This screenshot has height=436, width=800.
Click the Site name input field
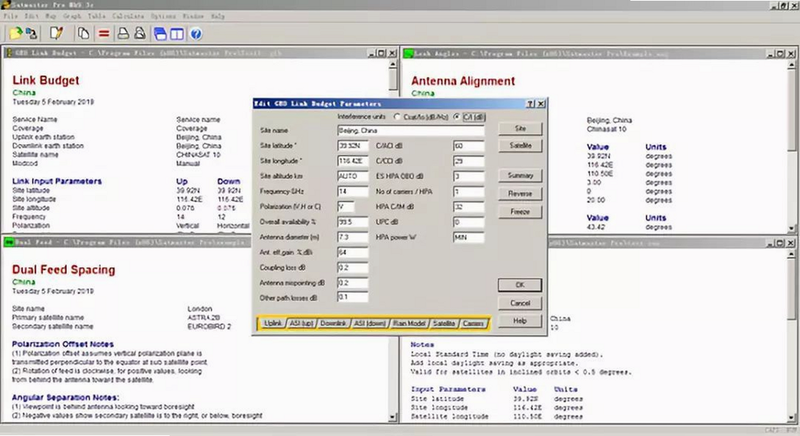pos(411,131)
